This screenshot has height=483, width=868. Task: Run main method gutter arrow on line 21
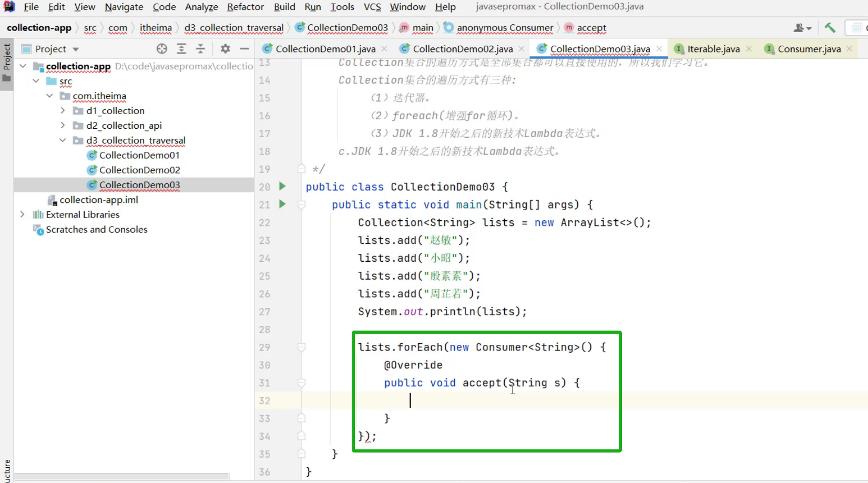(282, 204)
